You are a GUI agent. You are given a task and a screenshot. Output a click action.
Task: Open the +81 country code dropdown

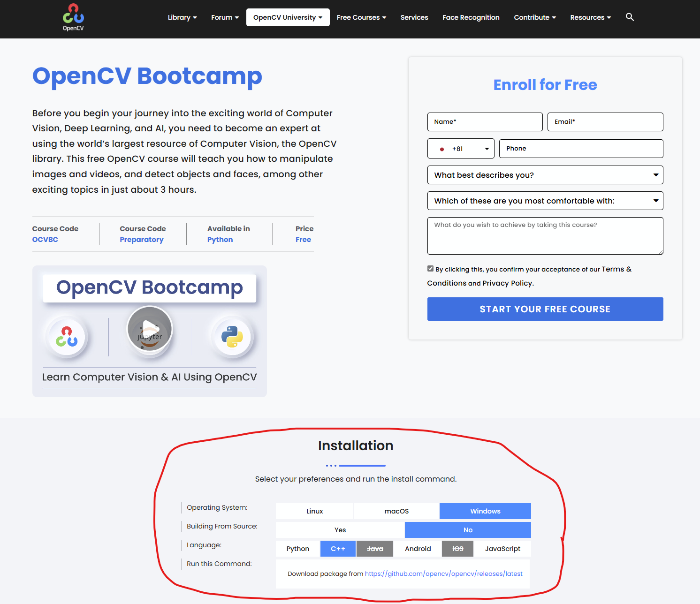click(x=461, y=149)
